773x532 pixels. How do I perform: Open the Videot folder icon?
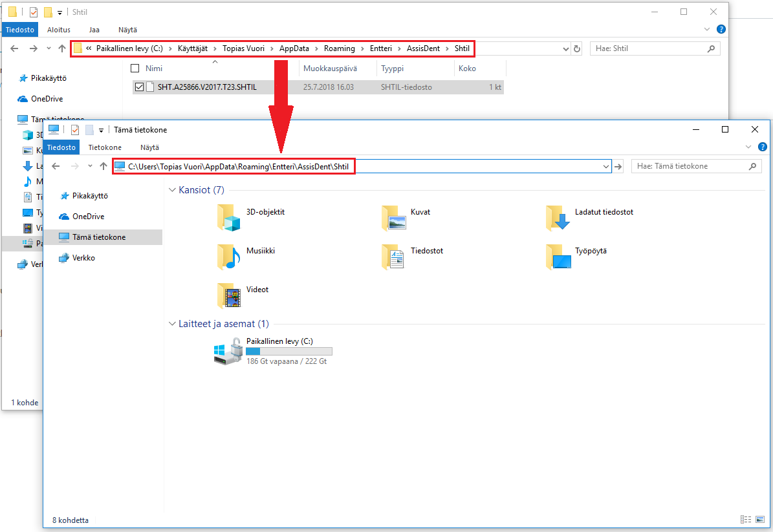(229, 295)
